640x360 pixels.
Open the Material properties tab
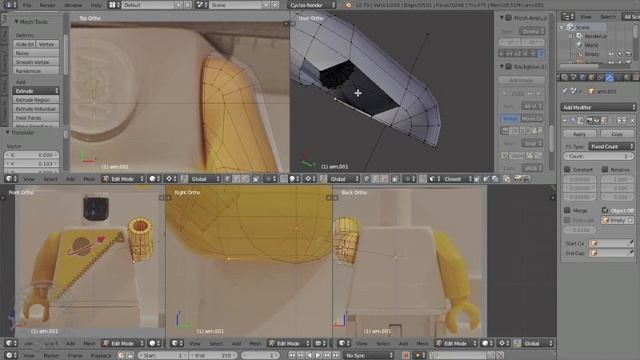pyautogui.click(x=627, y=77)
